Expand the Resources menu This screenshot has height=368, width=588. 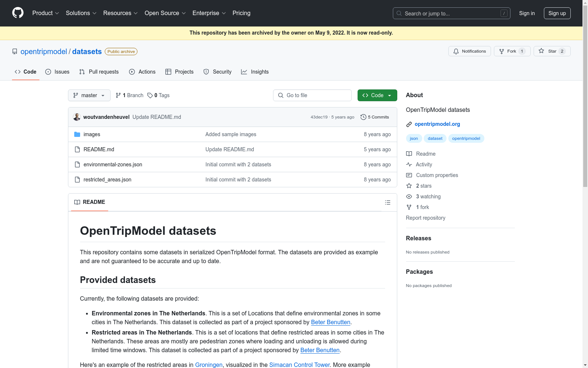(x=121, y=13)
